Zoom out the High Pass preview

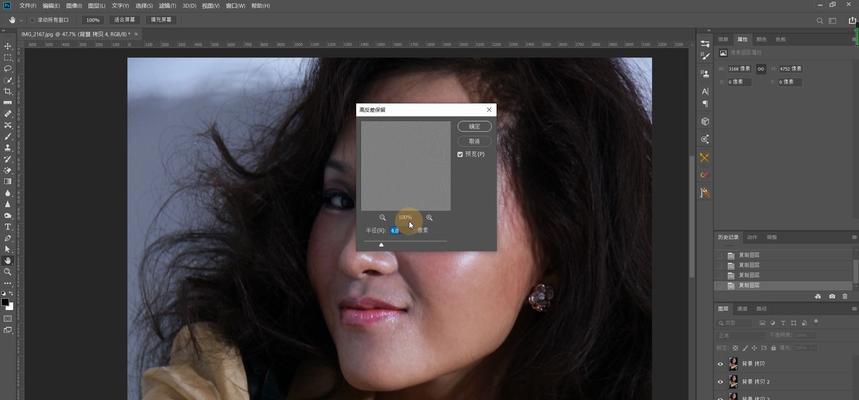pos(382,218)
